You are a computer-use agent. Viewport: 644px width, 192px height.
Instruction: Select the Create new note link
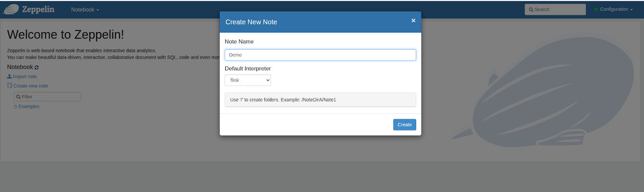point(31,86)
